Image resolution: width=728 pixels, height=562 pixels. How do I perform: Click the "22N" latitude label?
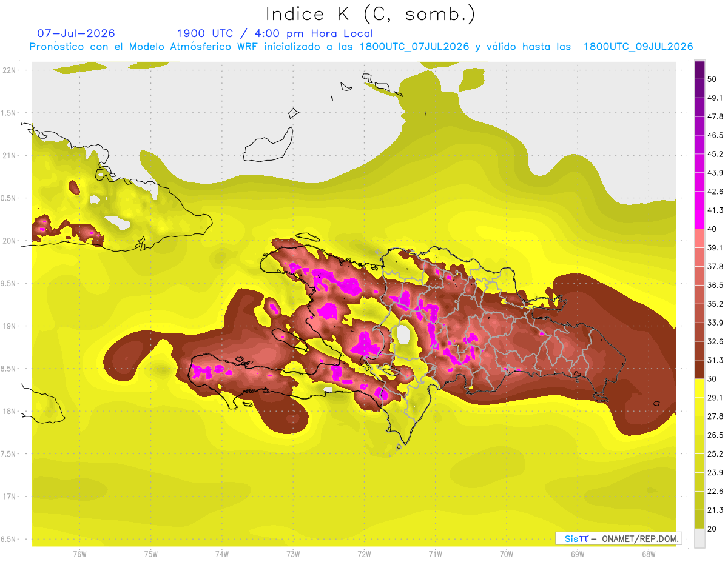coord(10,70)
